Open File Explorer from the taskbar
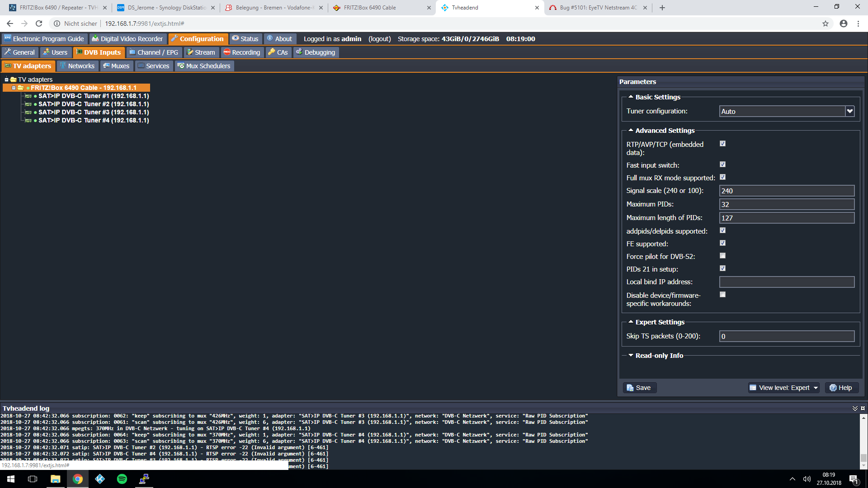Image resolution: width=868 pixels, height=488 pixels. [56, 479]
